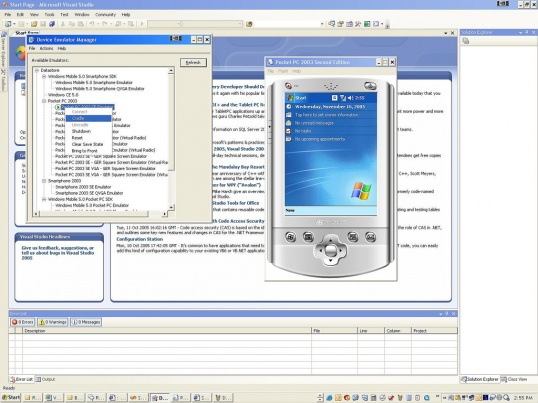Screen dimensions: 538x403
Task: Click the Server Explorer sidebar tab
Action: point(3,50)
